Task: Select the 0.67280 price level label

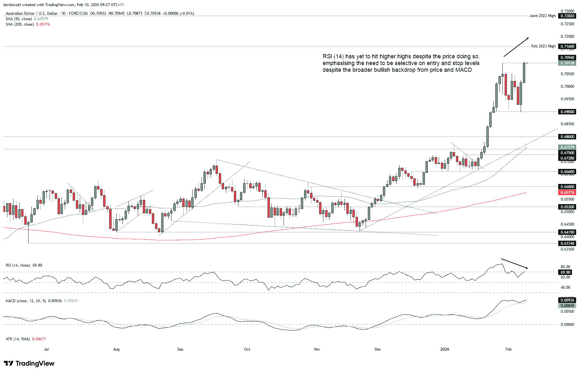Action: 567,158
